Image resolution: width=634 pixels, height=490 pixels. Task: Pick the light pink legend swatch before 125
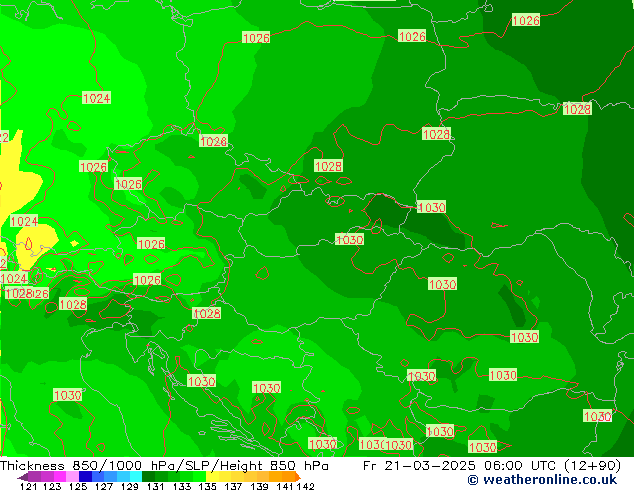tap(72, 477)
